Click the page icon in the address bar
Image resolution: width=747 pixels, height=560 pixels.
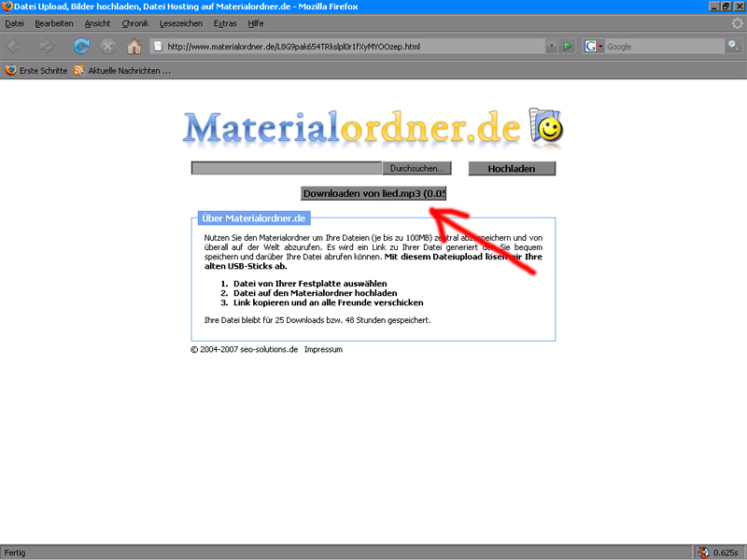158,46
